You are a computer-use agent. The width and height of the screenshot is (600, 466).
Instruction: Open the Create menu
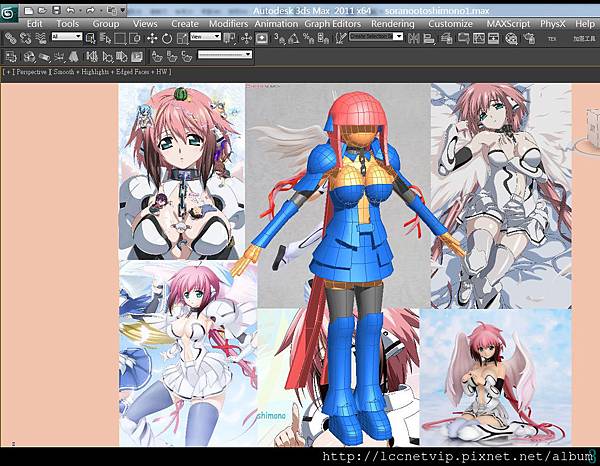185,24
